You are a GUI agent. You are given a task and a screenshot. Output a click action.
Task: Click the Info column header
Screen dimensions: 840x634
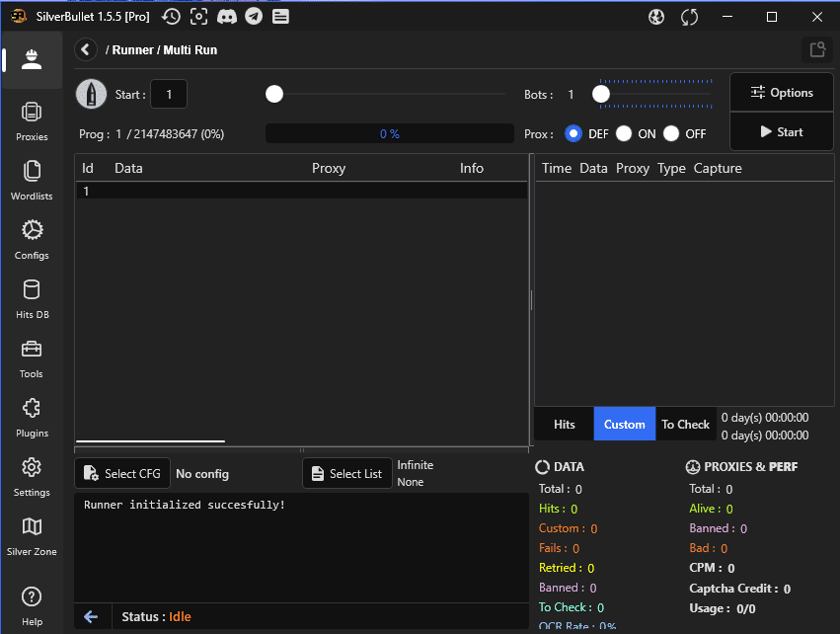pyautogui.click(x=472, y=168)
